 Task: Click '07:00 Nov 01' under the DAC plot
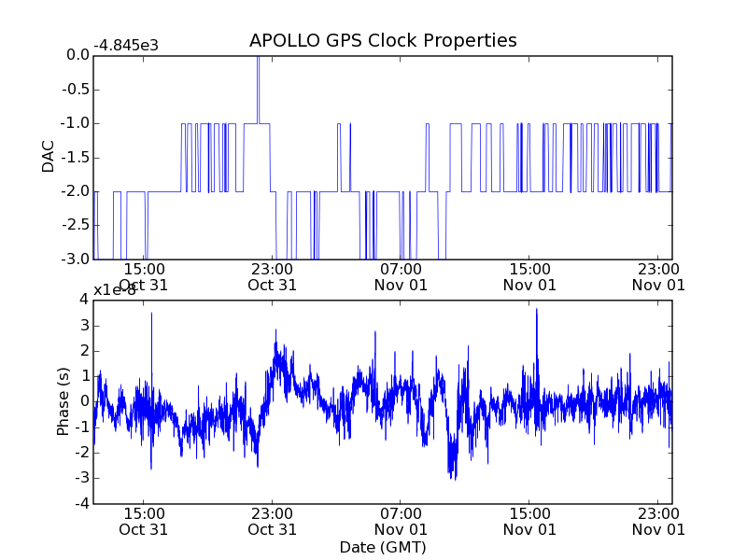tap(401, 277)
